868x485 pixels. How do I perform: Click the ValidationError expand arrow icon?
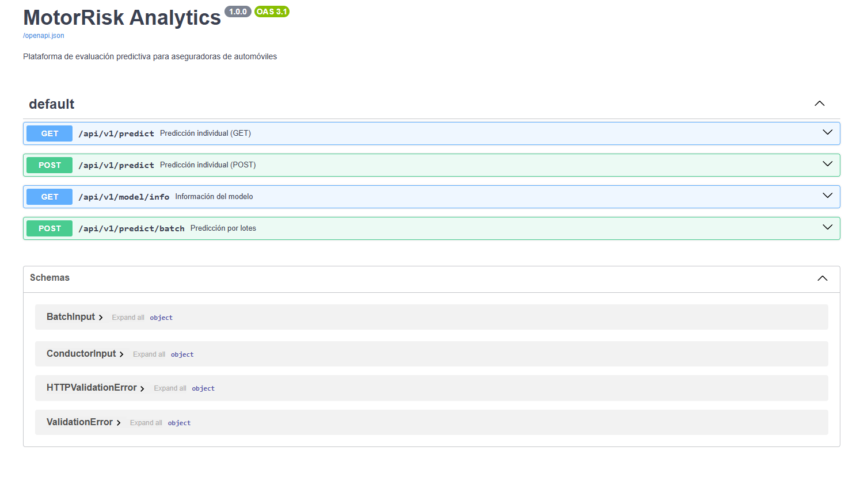119,422
